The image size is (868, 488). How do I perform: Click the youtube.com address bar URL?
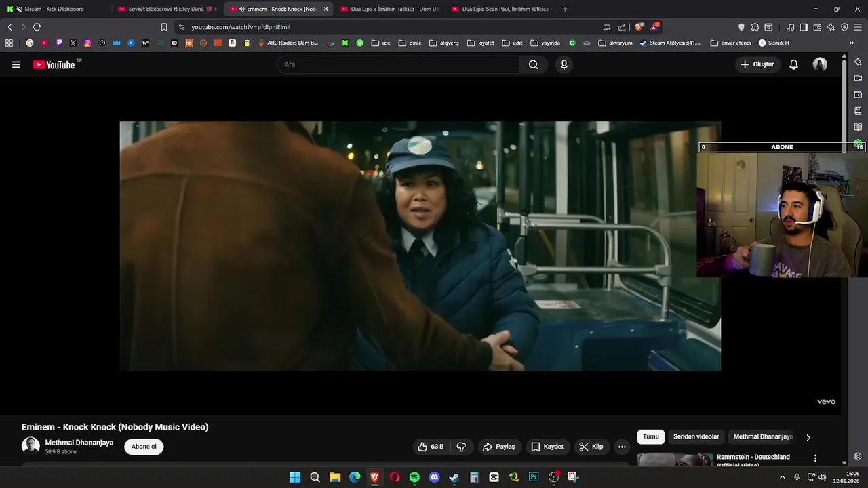[241, 27]
